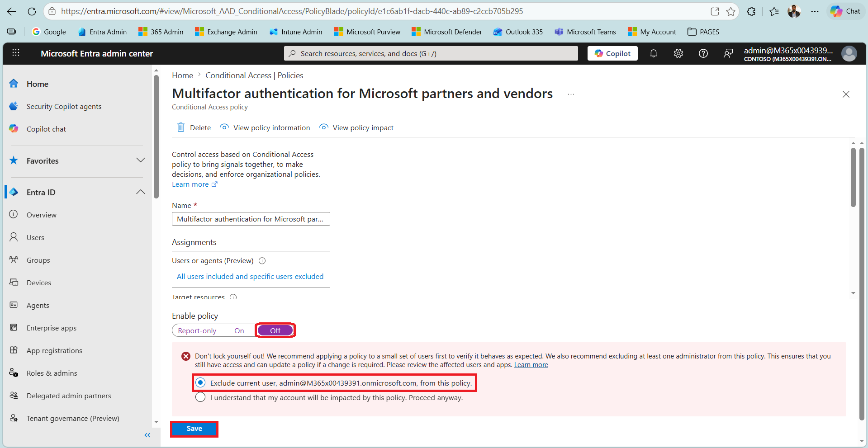
Task: Open Roles & admins in the sidebar
Action: (x=52, y=373)
